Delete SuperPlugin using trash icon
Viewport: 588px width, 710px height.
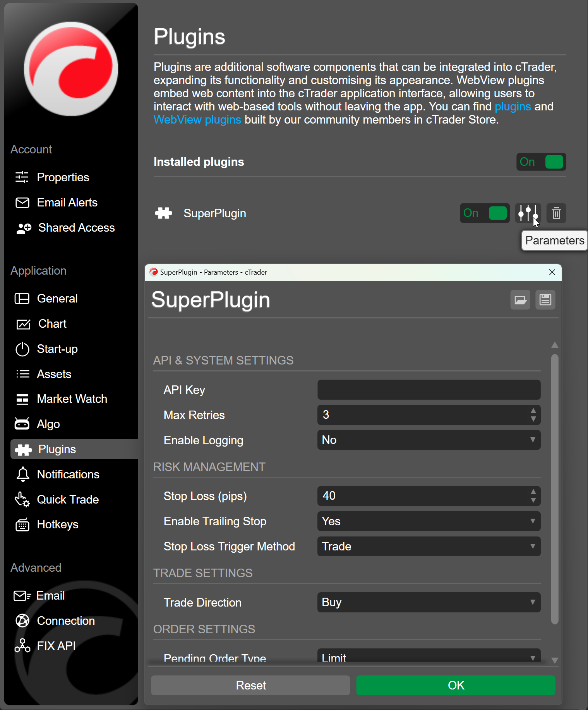click(556, 213)
